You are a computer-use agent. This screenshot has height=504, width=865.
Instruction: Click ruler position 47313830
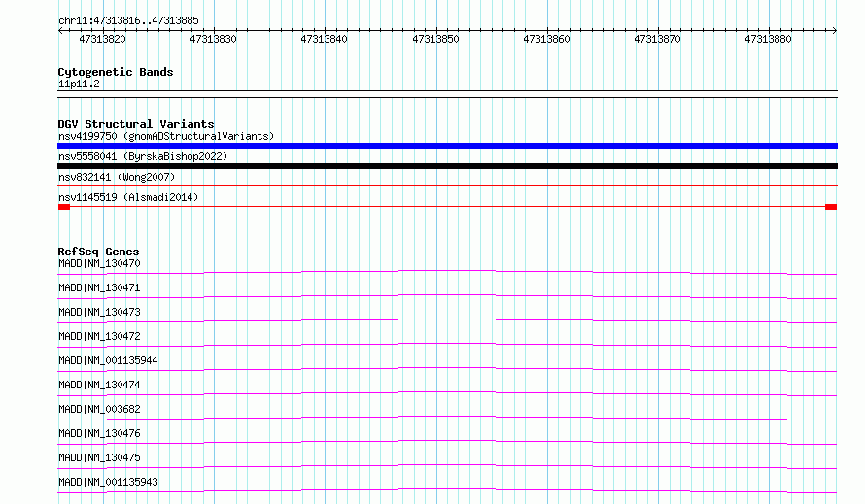(213, 39)
